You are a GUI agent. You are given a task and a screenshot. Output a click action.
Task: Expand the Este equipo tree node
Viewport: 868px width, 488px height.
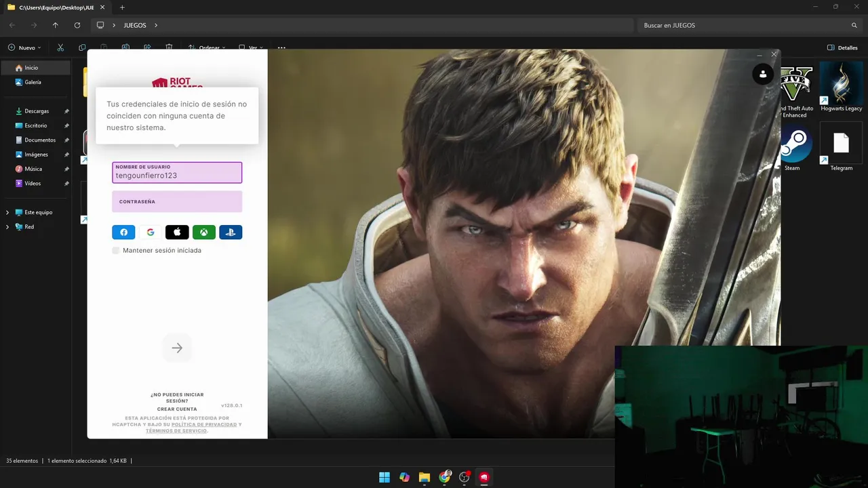tap(7, 212)
